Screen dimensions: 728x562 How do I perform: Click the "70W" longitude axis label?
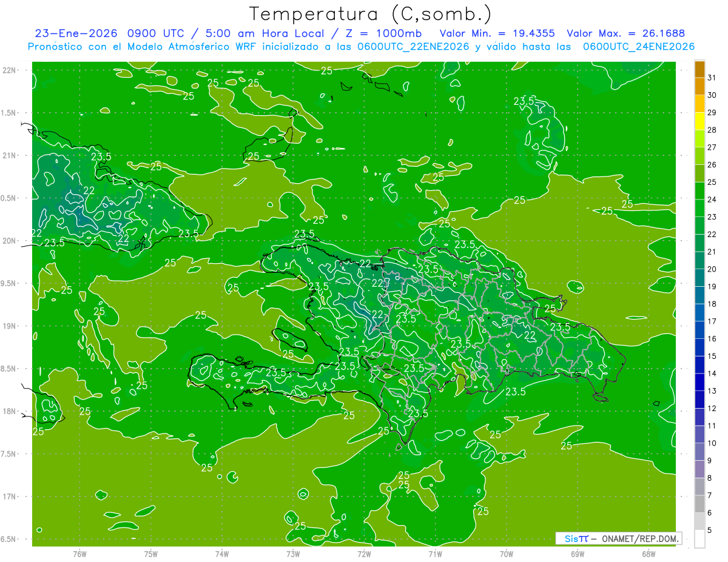point(507,554)
